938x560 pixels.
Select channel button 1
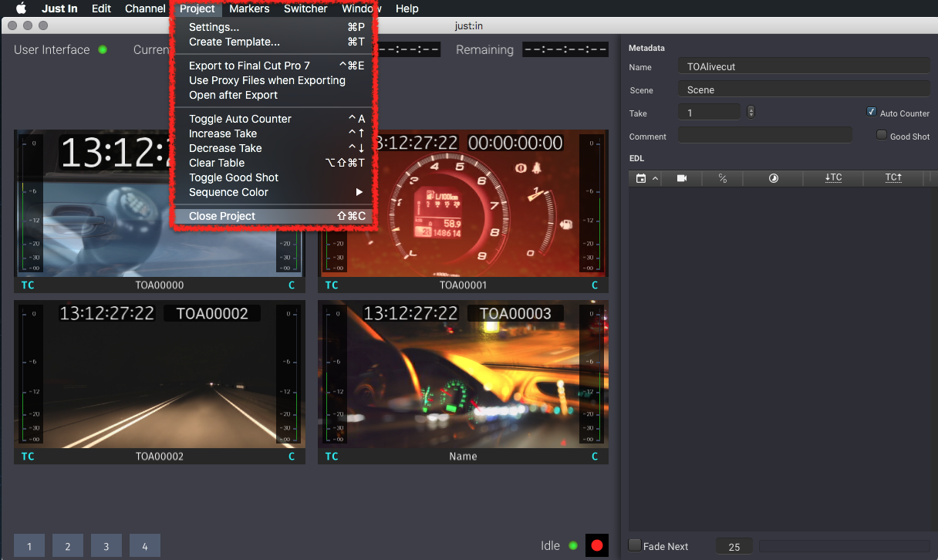coord(29,545)
